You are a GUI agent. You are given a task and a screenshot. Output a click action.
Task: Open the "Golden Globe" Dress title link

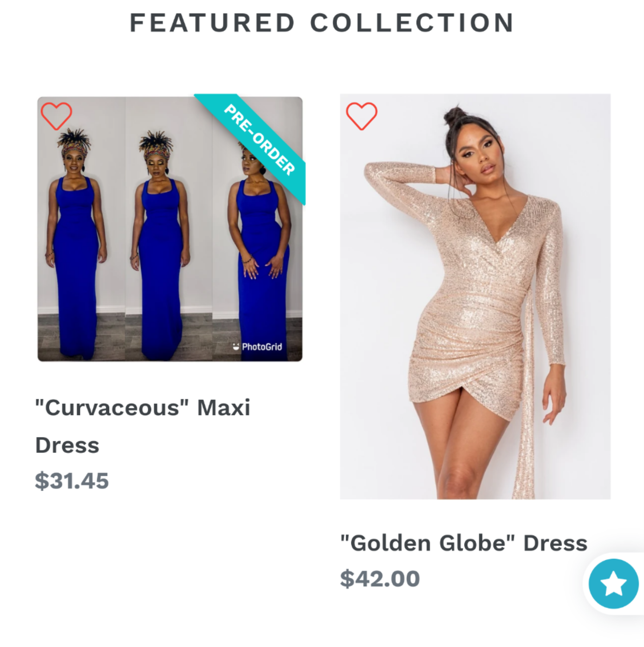pyautogui.click(x=464, y=543)
